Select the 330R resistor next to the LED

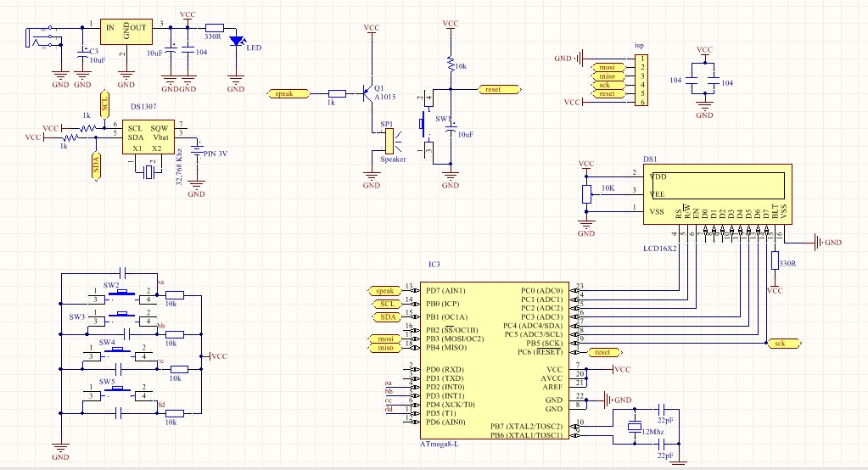pos(214,27)
